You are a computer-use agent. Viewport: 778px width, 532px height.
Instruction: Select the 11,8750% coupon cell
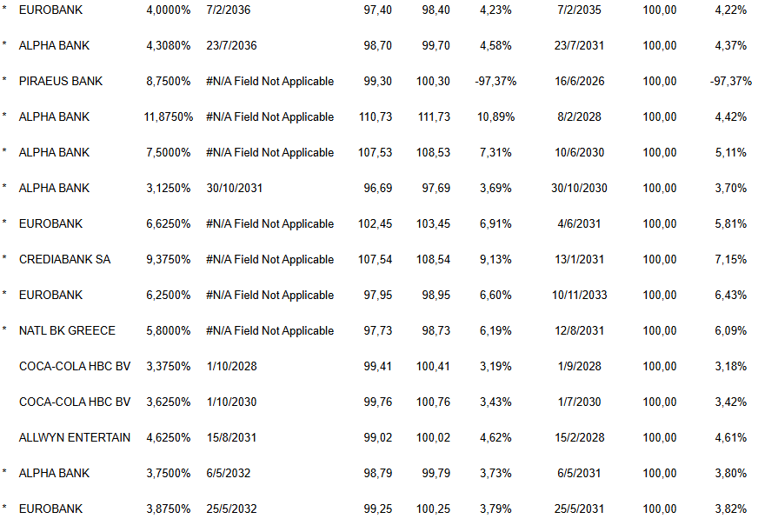click(x=168, y=116)
